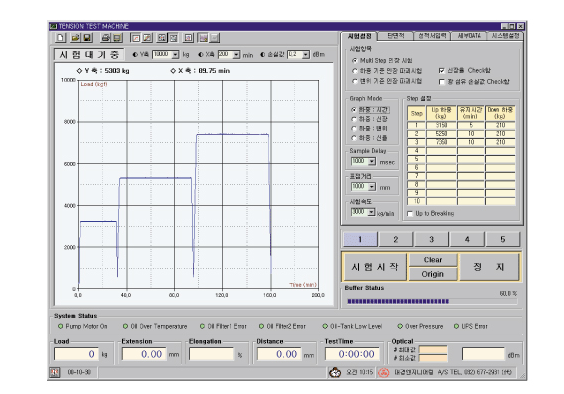Click the Oil-Tank Low Level indicator lamp
Image resolution: width=564 pixels, height=394 pixels.
coord(325,326)
